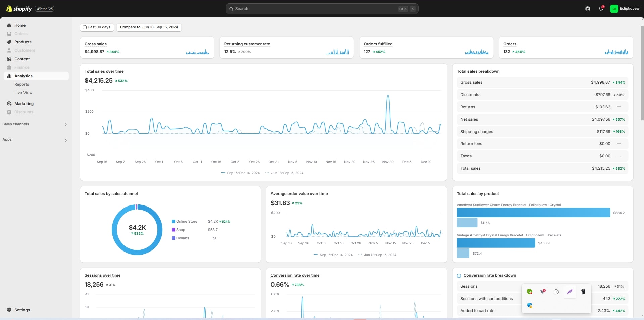Expand the Apps section chevron
This screenshot has height=320, width=644.
tap(66, 140)
